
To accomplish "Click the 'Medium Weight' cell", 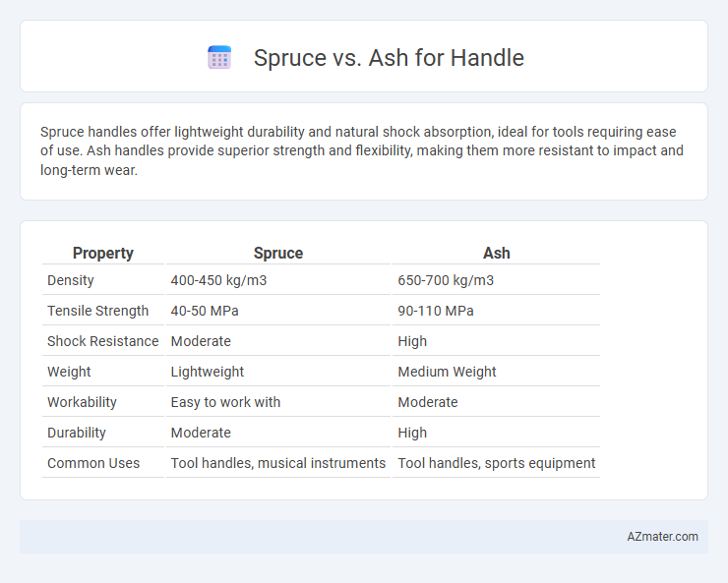I will click(x=497, y=372).
